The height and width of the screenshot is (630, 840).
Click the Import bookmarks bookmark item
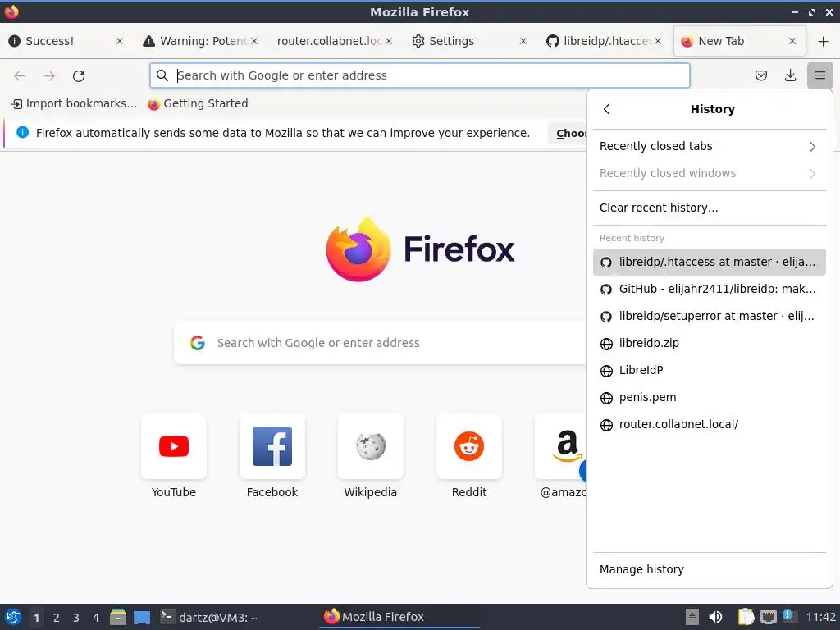[74, 104]
